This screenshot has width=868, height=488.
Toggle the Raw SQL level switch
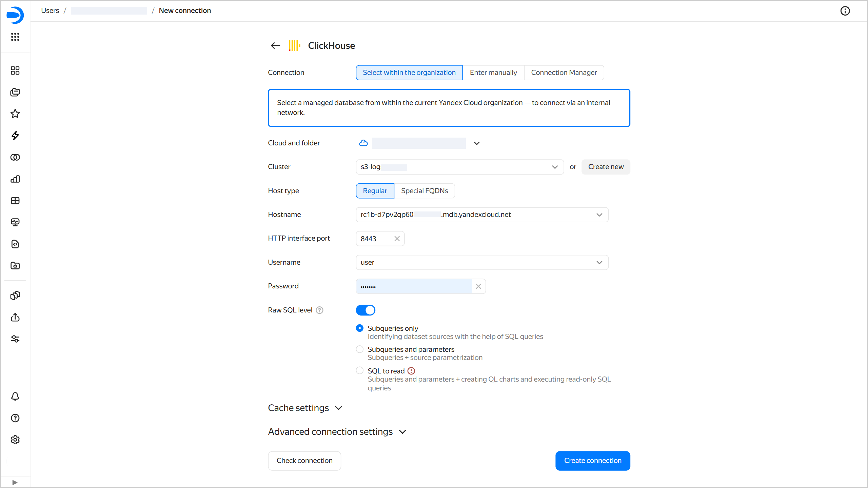coord(366,310)
